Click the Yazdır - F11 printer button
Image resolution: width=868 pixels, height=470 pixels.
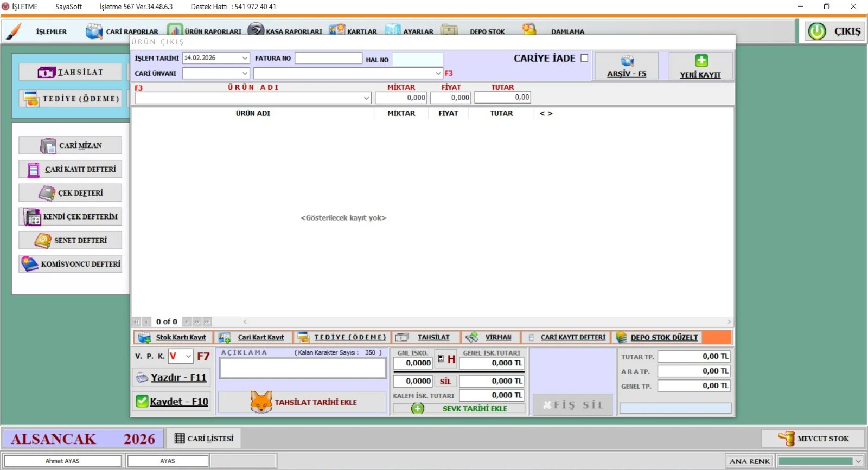(x=171, y=377)
